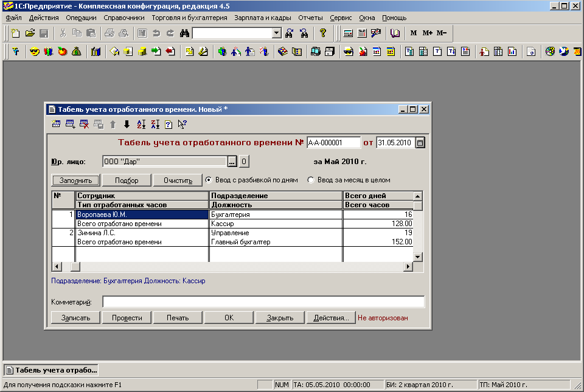Click the money bag icon
Viewport: 584px width, 392px height.
click(x=77, y=52)
